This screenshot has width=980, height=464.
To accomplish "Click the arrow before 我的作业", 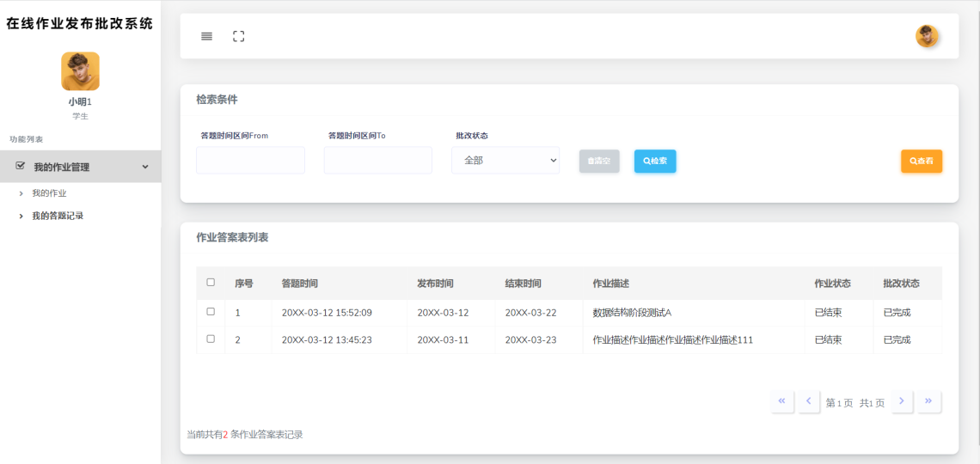I will (x=21, y=193).
